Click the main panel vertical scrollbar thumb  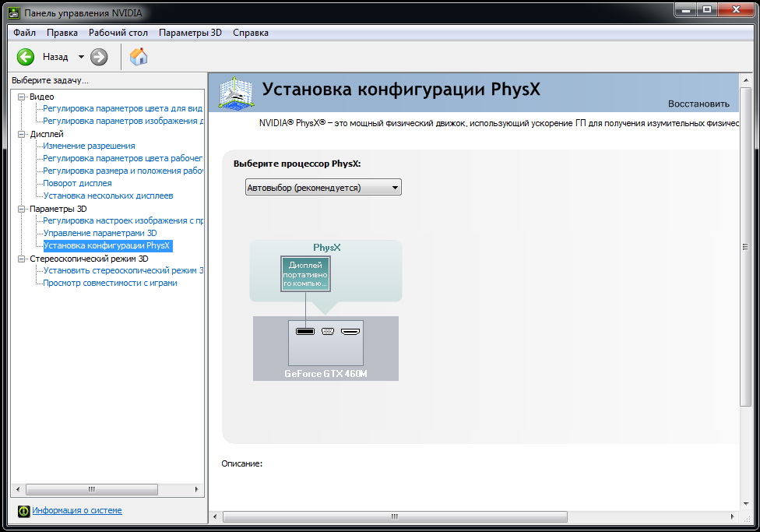745,246
